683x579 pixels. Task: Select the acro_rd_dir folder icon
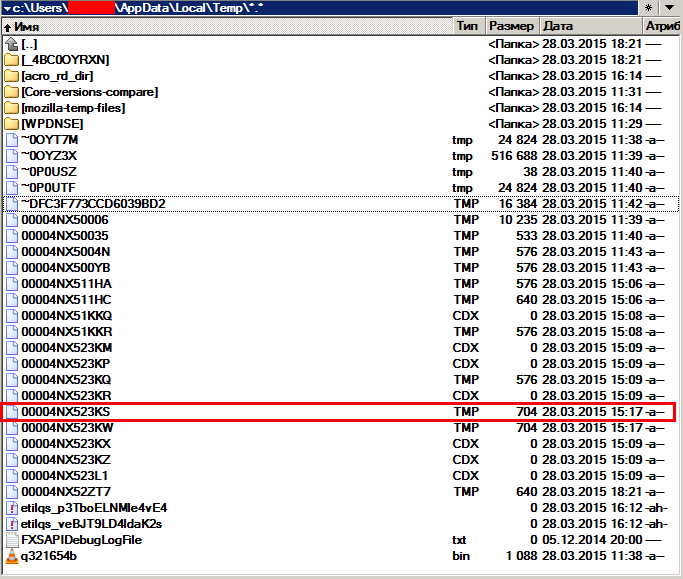[x=11, y=76]
